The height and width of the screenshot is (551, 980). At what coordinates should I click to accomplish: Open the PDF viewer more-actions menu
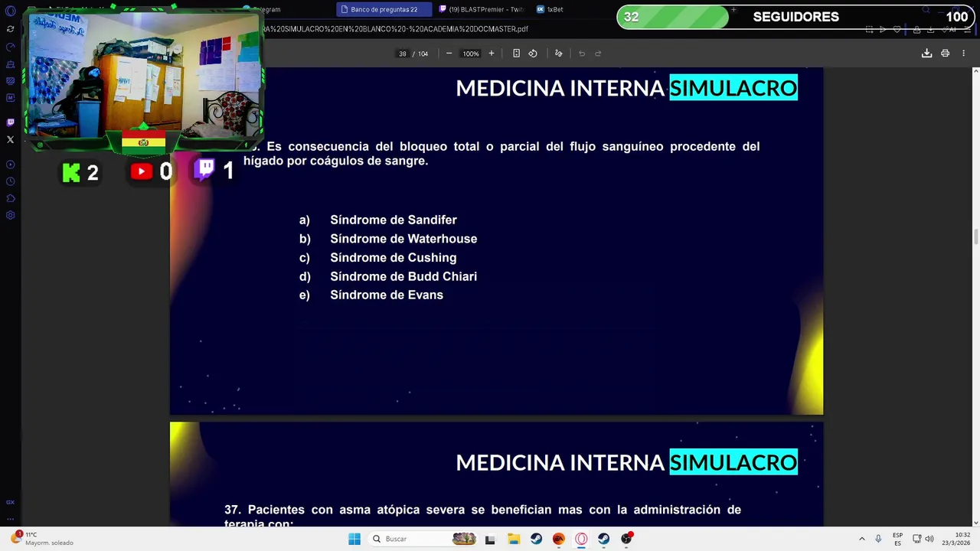pyautogui.click(x=964, y=54)
